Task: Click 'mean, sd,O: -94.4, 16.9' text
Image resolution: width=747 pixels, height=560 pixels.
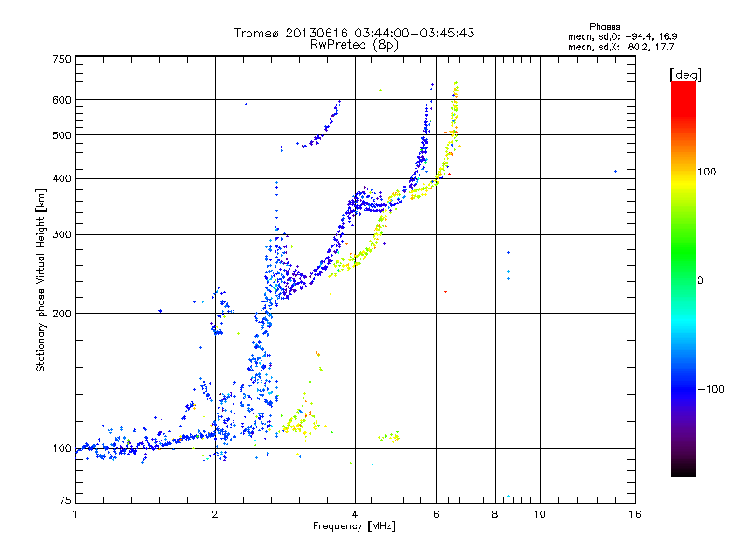Action: pyautogui.click(x=622, y=36)
